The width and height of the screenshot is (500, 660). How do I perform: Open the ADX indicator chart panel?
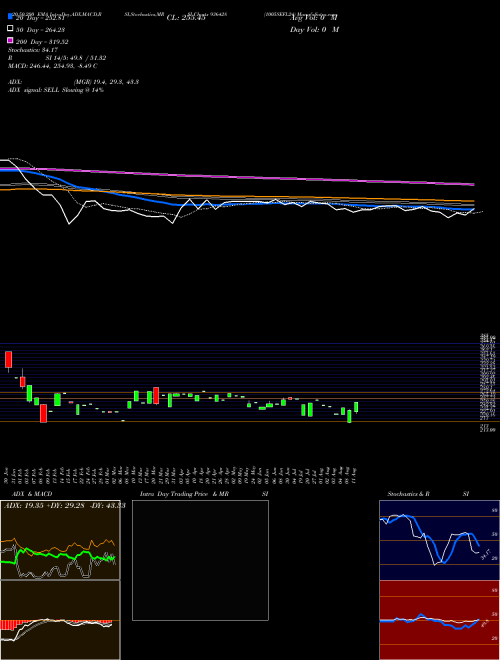point(60,540)
